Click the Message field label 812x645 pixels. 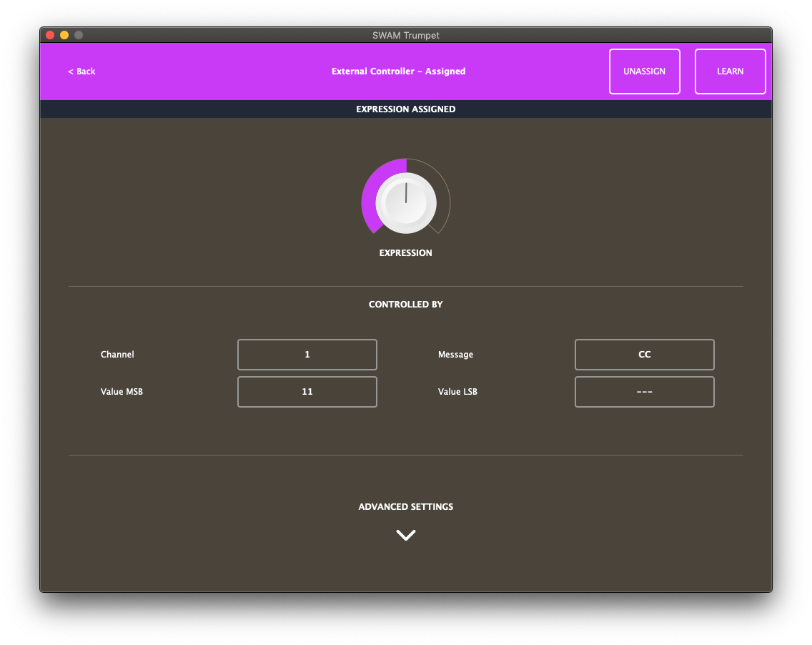[x=456, y=354]
